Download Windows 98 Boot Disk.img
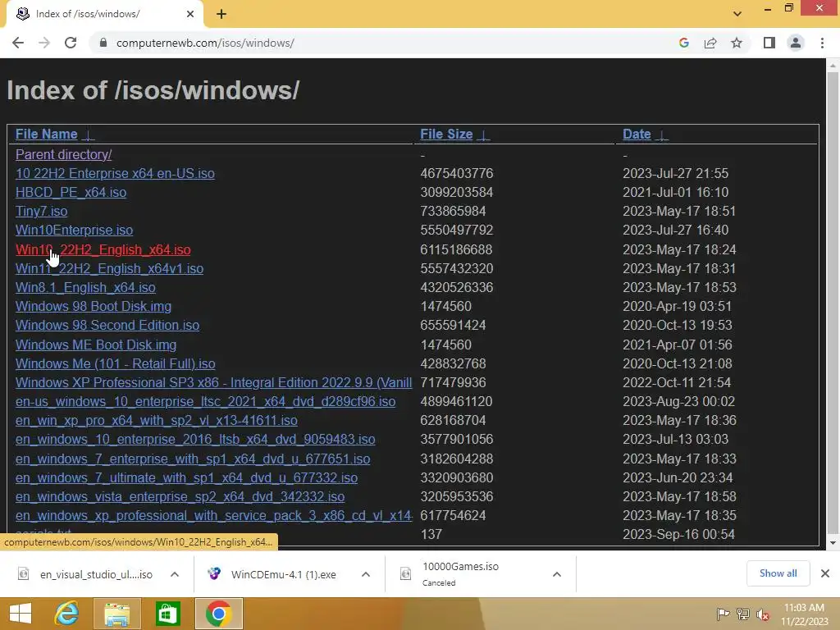 click(94, 307)
